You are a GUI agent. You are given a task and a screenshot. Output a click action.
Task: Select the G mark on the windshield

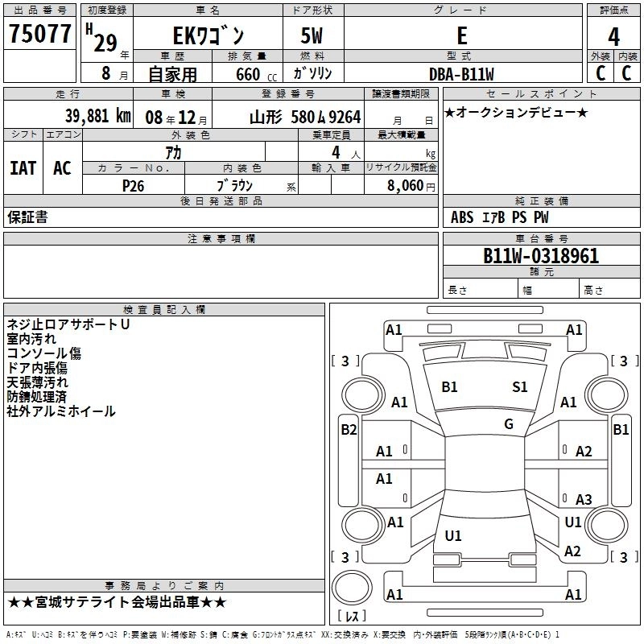tap(509, 424)
